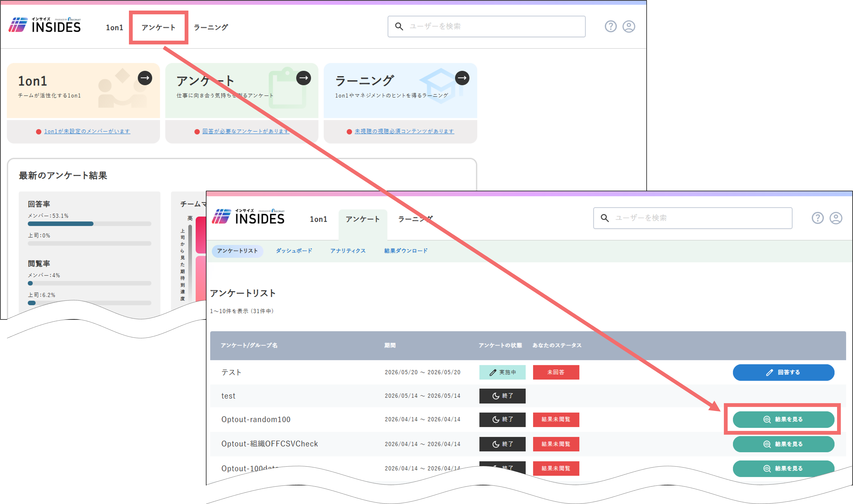Viewport: 853px width, 504px height.
Task: Click the arrow icon on the アンケート card
Action: [304, 78]
